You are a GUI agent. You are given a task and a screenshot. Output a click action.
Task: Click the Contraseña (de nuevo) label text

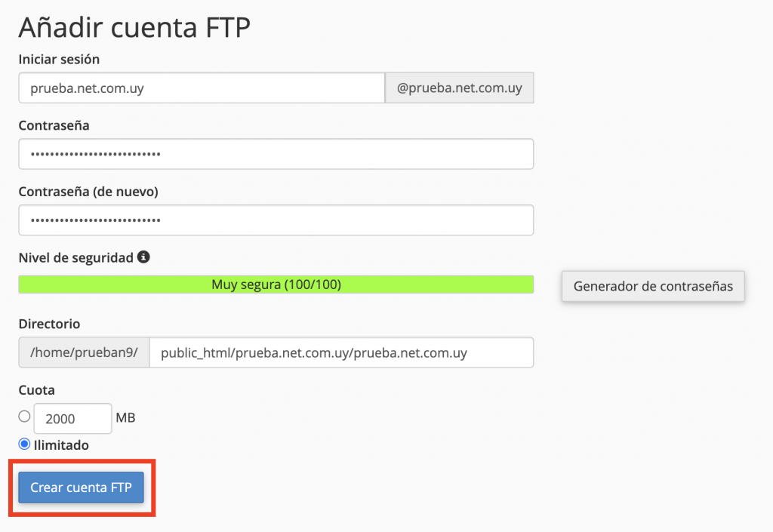pos(88,192)
